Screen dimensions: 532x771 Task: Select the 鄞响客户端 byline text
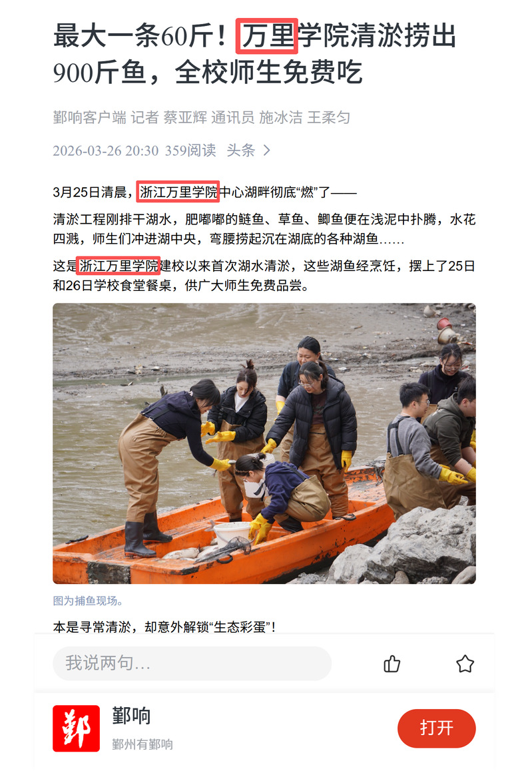[89, 117]
